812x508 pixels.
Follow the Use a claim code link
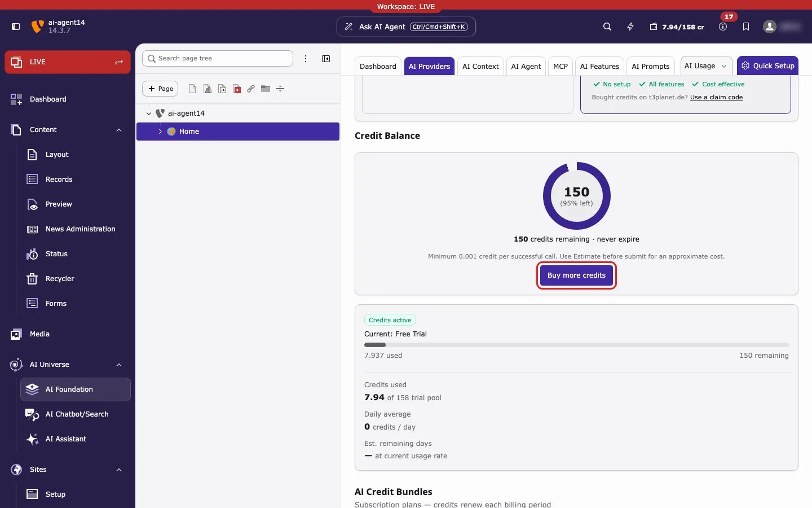(x=716, y=97)
